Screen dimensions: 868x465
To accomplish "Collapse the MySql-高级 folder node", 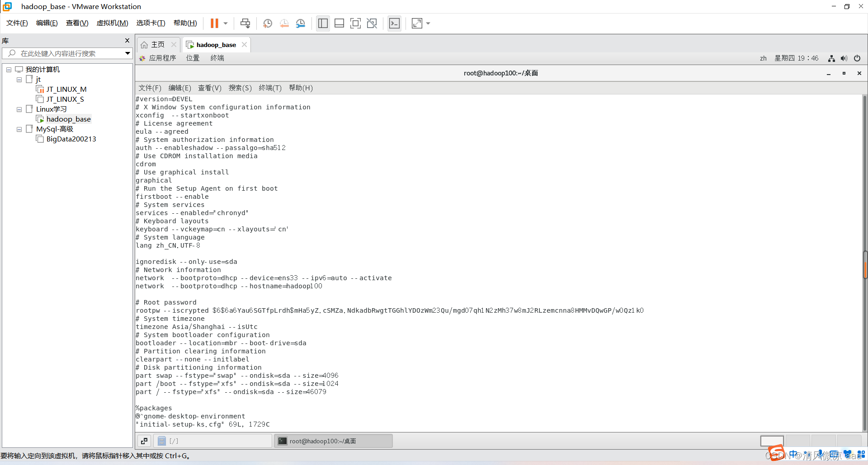I will click(x=19, y=129).
